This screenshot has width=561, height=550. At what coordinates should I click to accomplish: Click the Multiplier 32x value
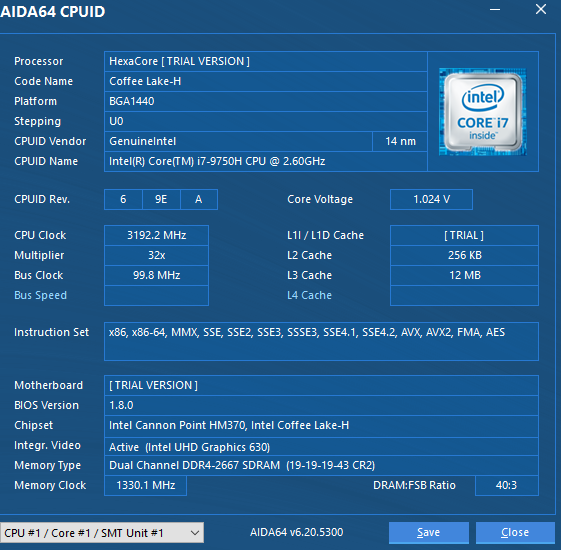156,255
